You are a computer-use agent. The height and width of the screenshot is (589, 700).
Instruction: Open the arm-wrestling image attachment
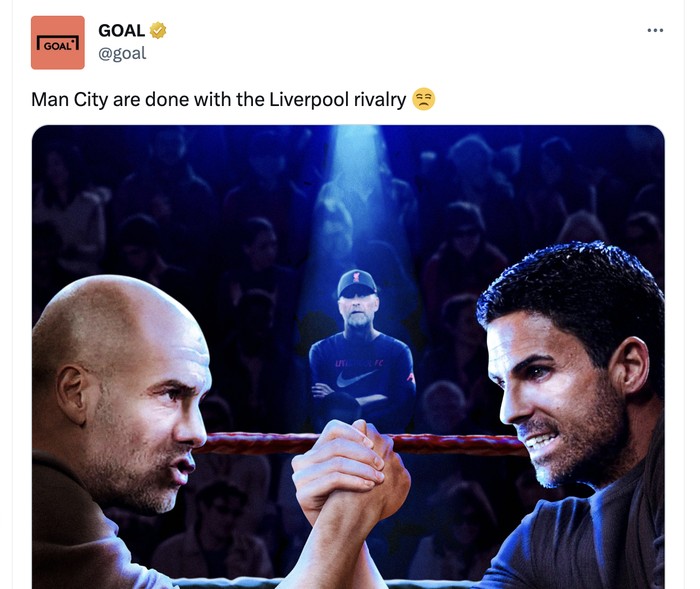(x=348, y=357)
